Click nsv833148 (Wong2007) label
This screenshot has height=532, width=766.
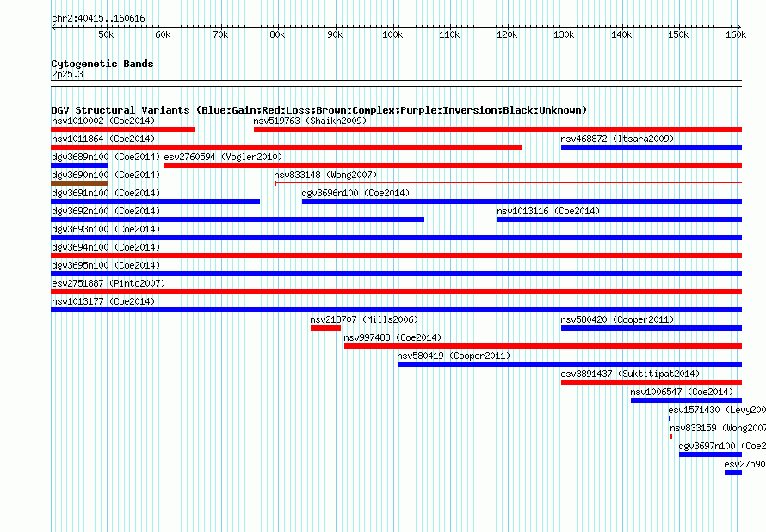325,175
